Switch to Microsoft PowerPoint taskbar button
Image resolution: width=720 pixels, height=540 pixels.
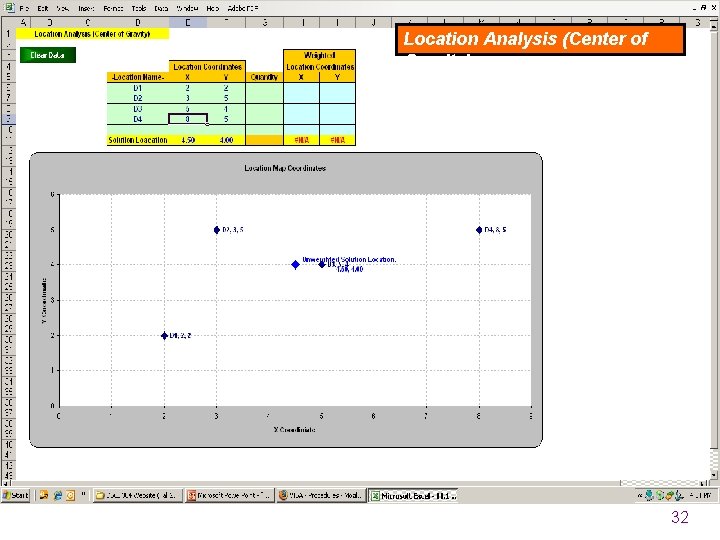pyautogui.click(x=230, y=495)
